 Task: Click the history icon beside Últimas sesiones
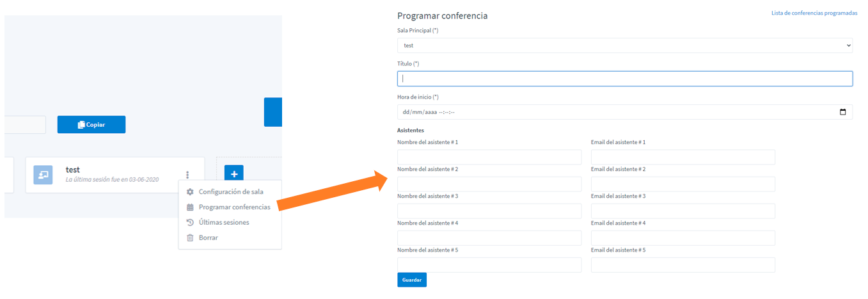pos(190,222)
